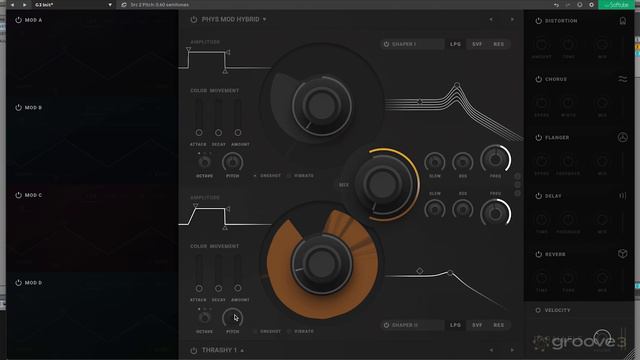Toggle Shaper II power button
This screenshot has height=360, width=640.
386,325
